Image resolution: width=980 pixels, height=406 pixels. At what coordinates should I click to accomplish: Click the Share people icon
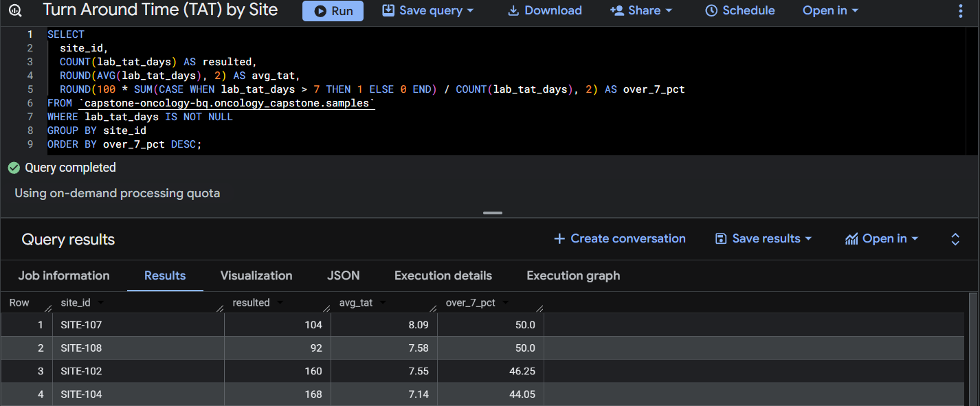coord(616,11)
